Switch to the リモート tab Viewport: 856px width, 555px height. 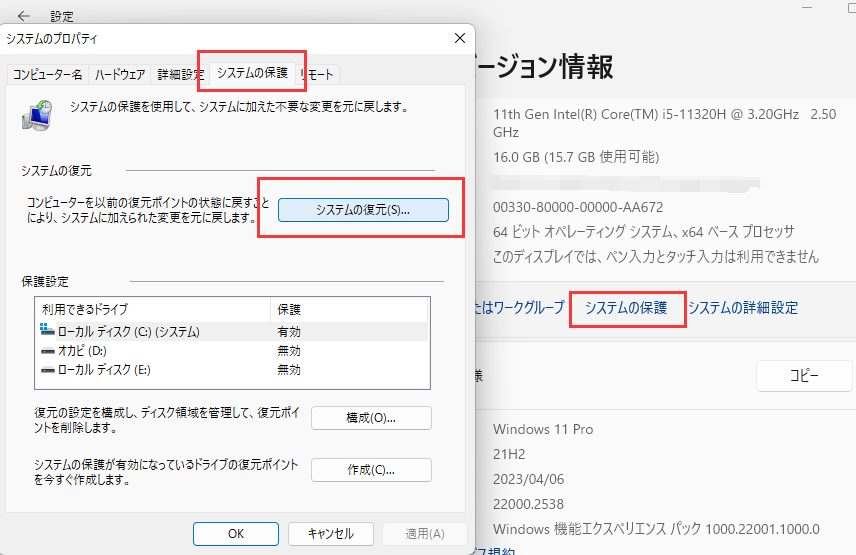317,74
